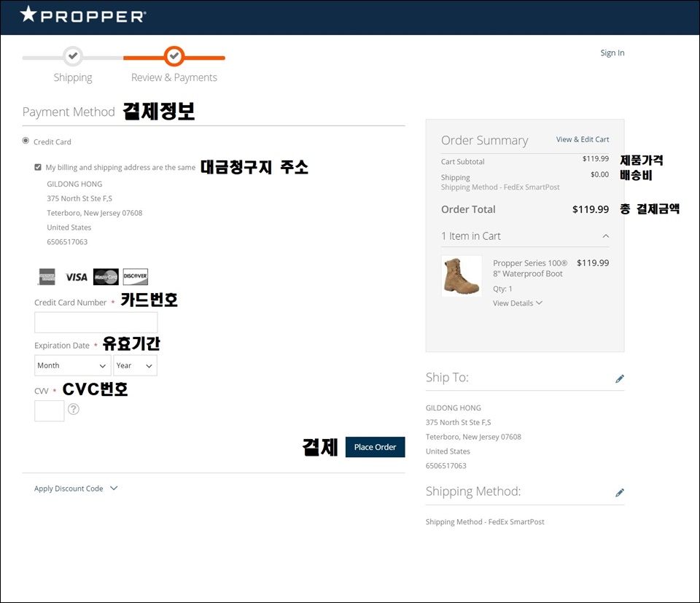Viewport: 700px width, 603px height.
Task: Click the American Express card icon
Action: [47, 277]
